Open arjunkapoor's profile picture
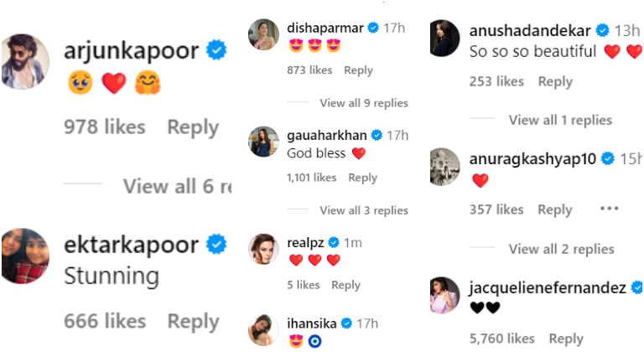This screenshot has height=362, width=644. coord(25,61)
